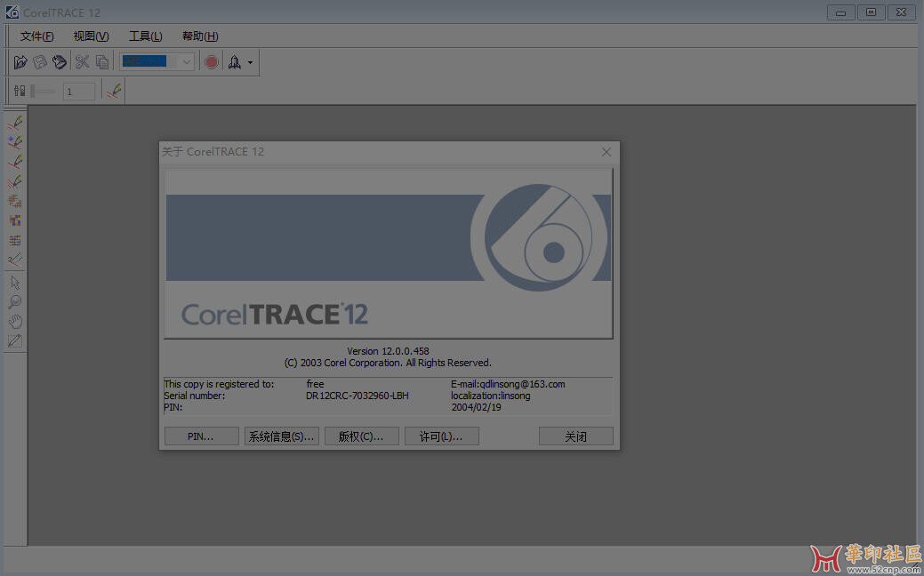Click the 'PIN:' label in the dialog
This screenshot has width=924, height=576.
pyautogui.click(x=173, y=407)
